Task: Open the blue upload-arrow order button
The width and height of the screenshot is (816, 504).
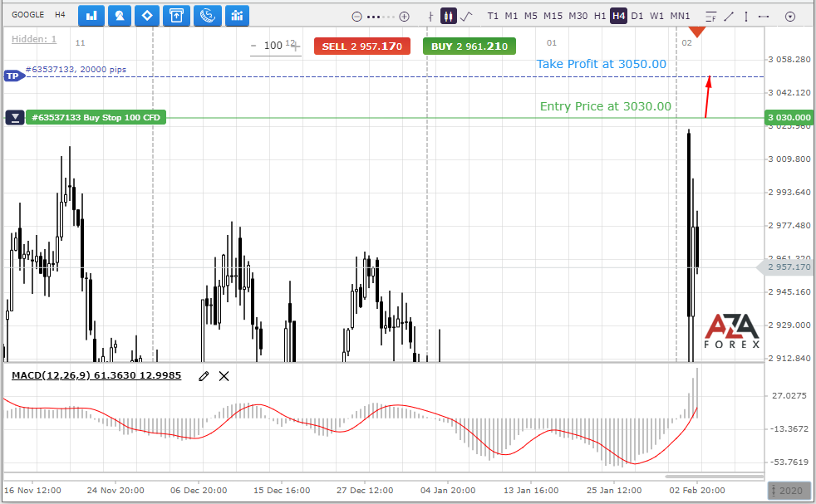Action: tap(176, 16)
